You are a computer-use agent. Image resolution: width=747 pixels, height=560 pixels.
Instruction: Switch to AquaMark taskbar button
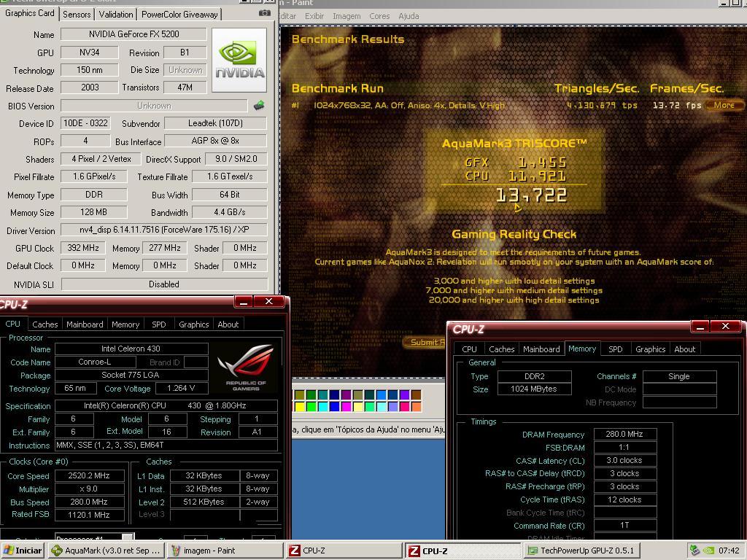(x=107, y=551)
